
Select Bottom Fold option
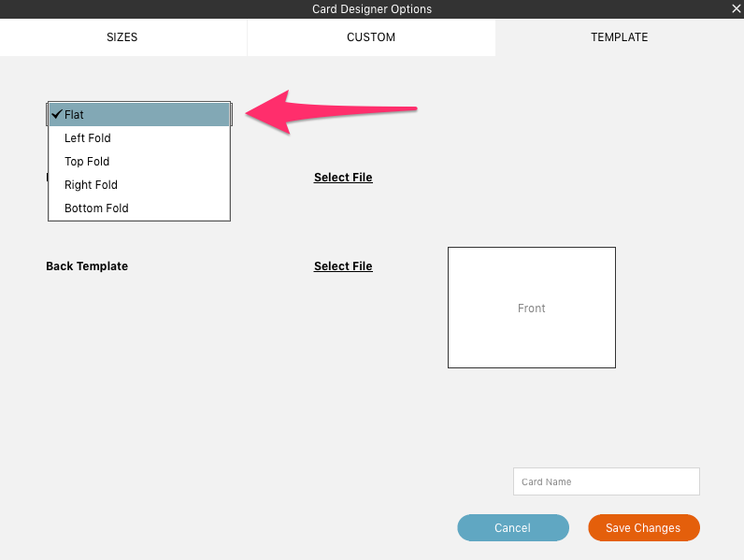click(x=139, y=208)
